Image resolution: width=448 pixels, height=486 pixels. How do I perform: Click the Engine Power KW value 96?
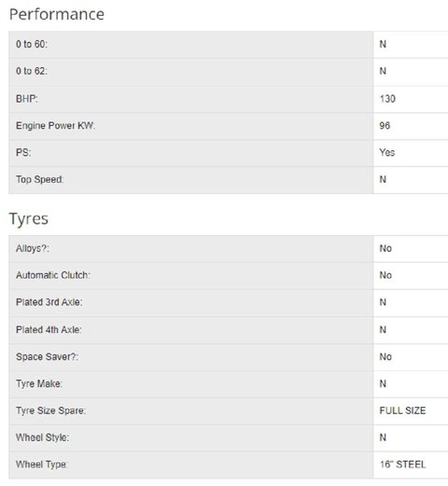tap(385, 126)
